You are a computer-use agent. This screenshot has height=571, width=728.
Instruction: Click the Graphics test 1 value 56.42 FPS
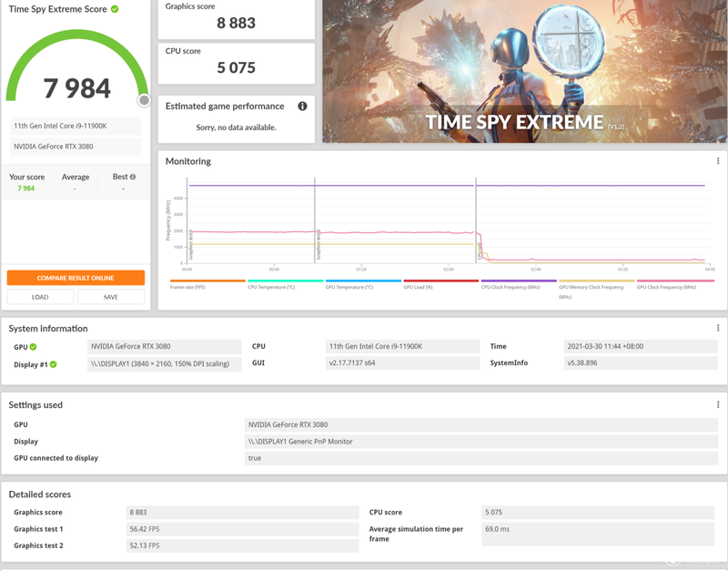pos(242,529)
